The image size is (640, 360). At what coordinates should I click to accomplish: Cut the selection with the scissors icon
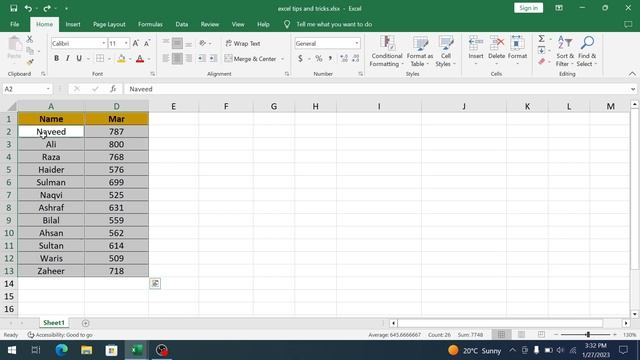point(29,39)
